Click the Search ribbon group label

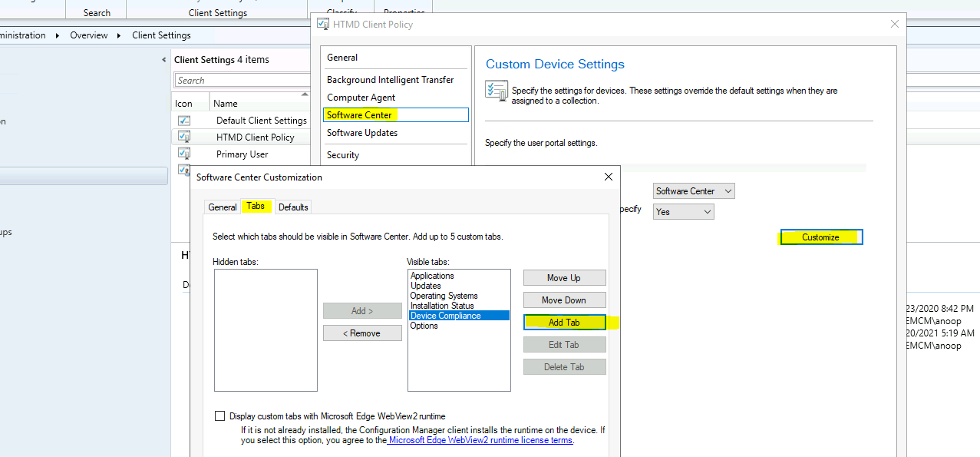tap(97, 13)
